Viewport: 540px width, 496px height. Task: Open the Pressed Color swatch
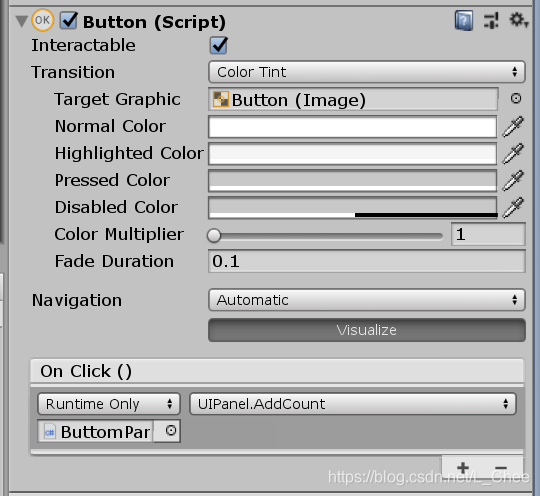(353, 180)
